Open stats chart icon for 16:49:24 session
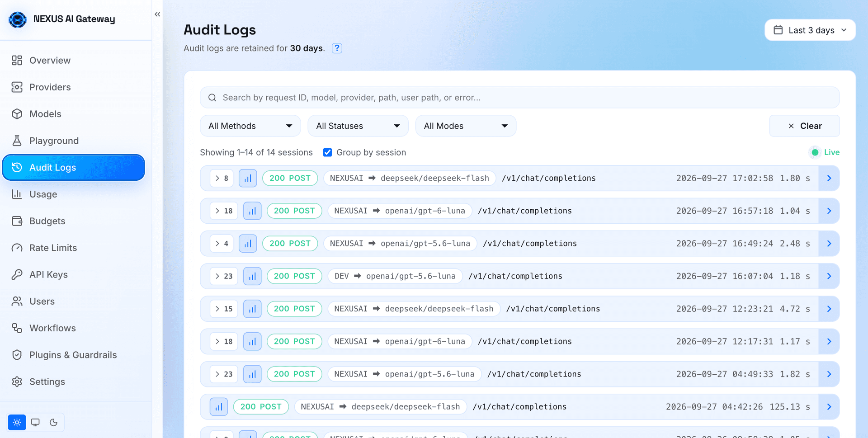The height and width of the screenshot is (438, 868). (x=248, y=243)
